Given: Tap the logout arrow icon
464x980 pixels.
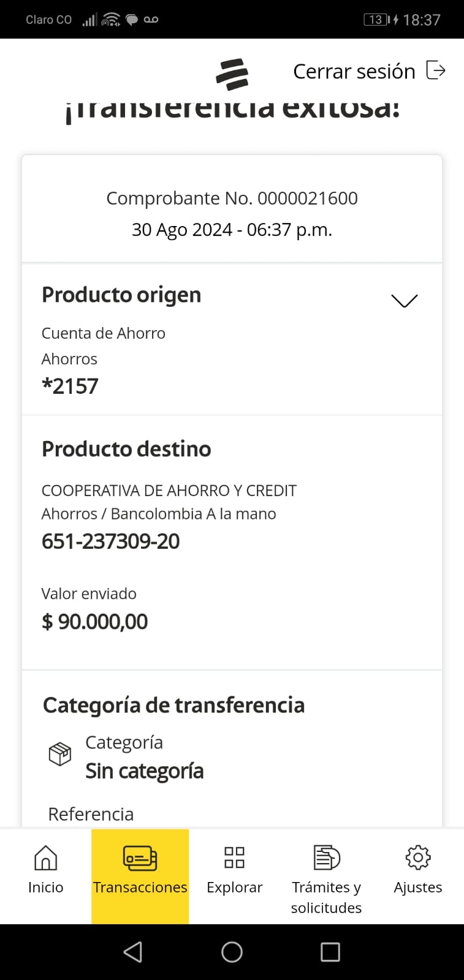Looking at the screenshot, I should point(436,70).
